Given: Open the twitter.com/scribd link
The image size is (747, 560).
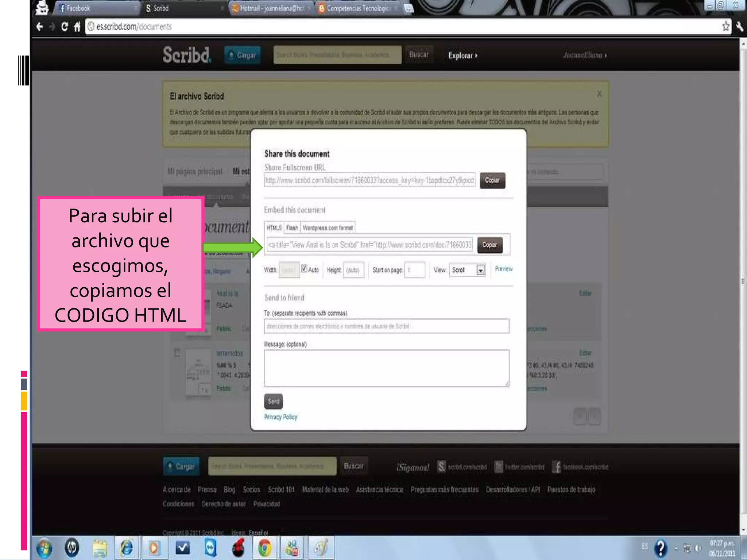Looking at the screenshot, I should point(519,467).
